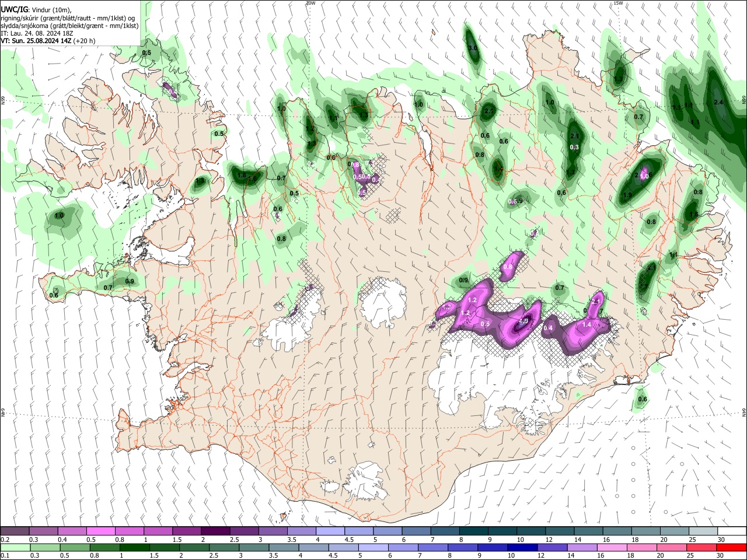Click lavender swatch between 4 and 4.5 on purple scale
Image resolution: width=747 pixels, height=560 pixels.
pyautogui.click(x=330, y=531)
